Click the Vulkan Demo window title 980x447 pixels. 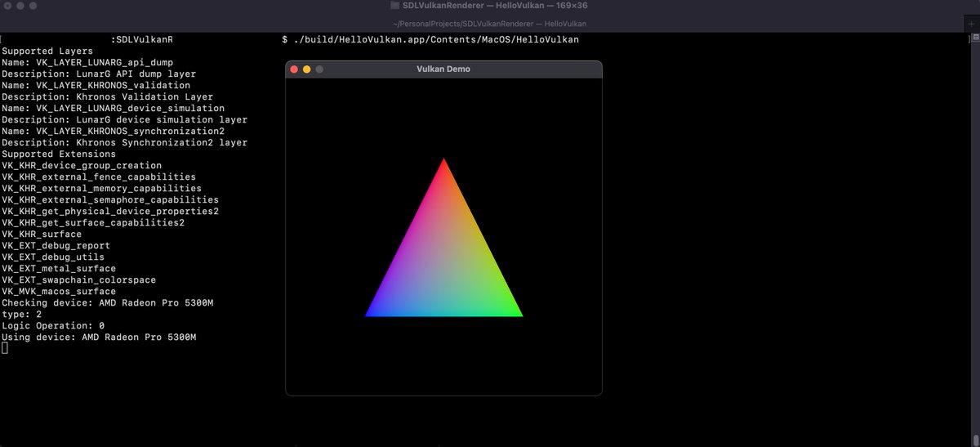coord(443,69)
